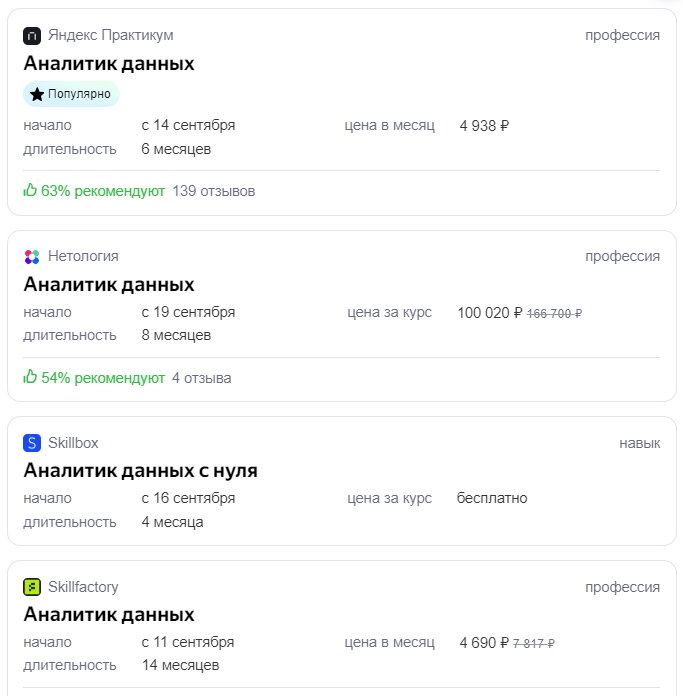Open Яндекс Практикум's Аналитик данных course title
Viewport: 683px width, 696px height.
coord(109,64)
